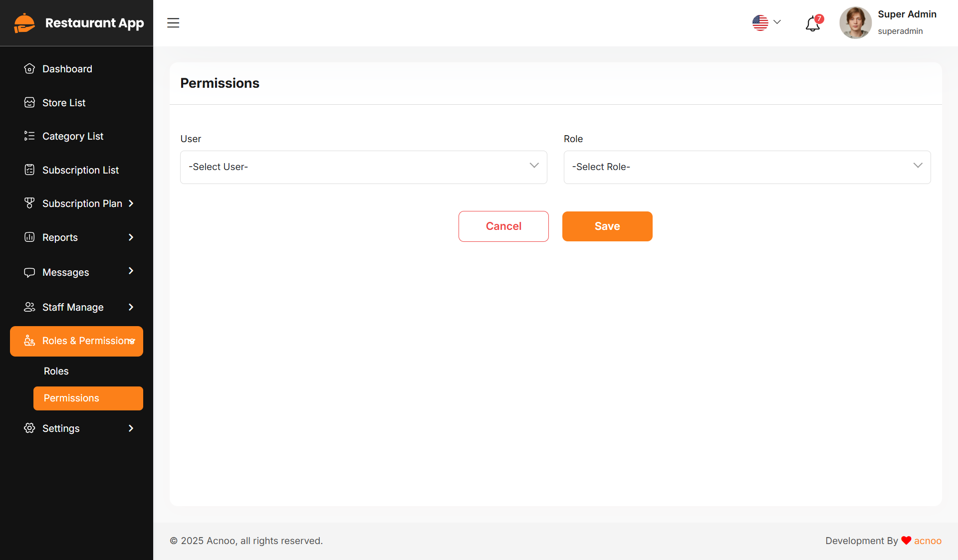Image resolution: width=958 pixels, height=560 pixels.
Task: Click the Store List icon
Action: tap(29, 103)
